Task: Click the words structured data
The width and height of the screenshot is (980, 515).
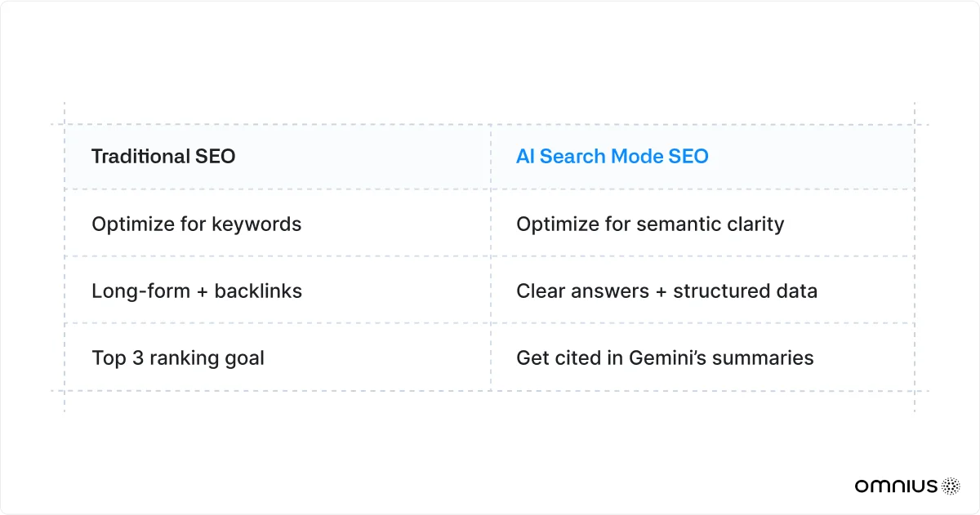Action: click(745, 291)
